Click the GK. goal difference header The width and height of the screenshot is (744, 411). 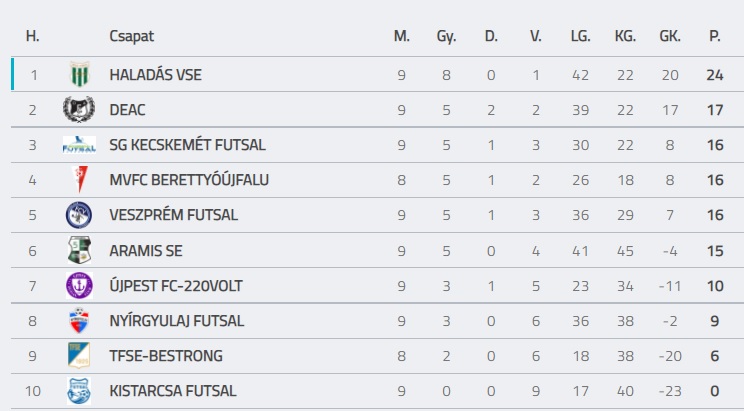tap(670, 37)
